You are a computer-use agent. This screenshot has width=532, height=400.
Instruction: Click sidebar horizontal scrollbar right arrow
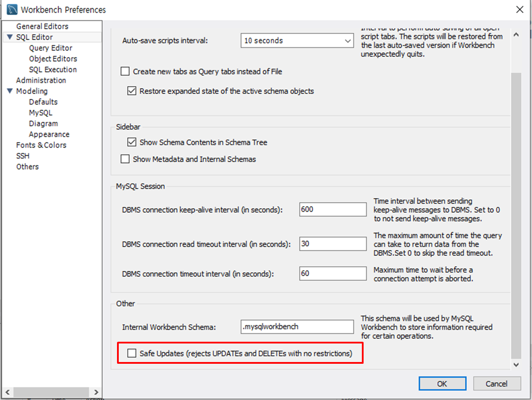pyautogui.click(x=96, y=392)
